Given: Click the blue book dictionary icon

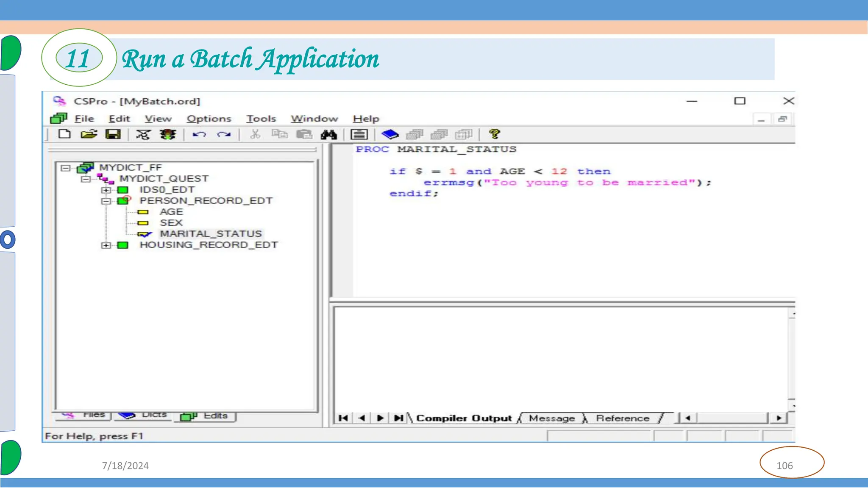Looking at the screenshot, I should [390, 135].
